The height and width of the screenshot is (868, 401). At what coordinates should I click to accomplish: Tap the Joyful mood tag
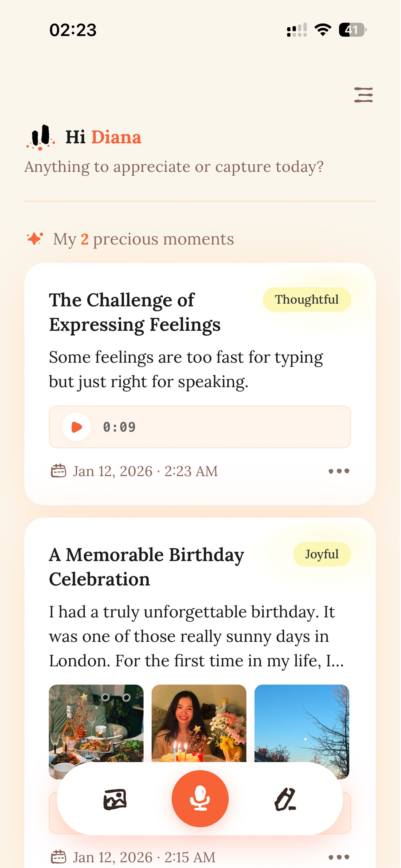click(322, 554)
